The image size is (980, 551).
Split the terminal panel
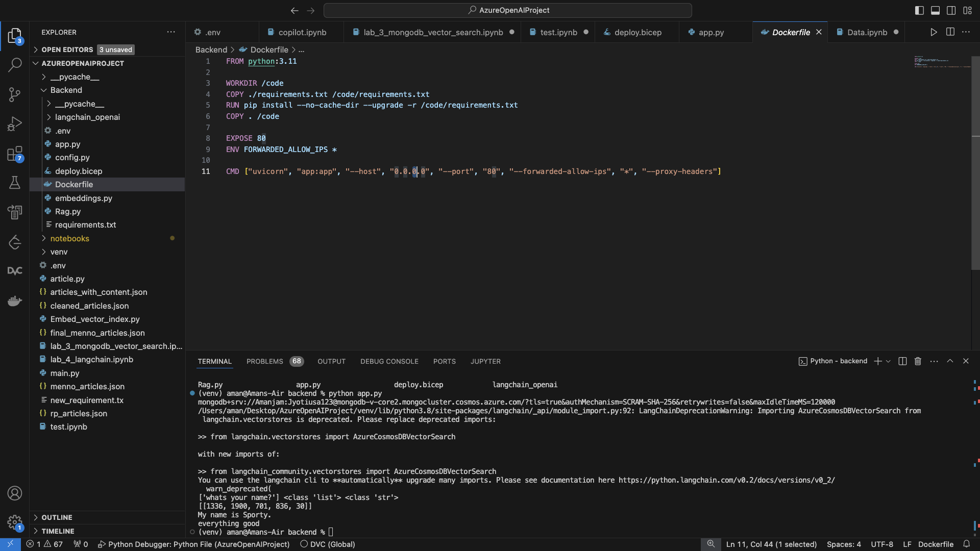902,361
